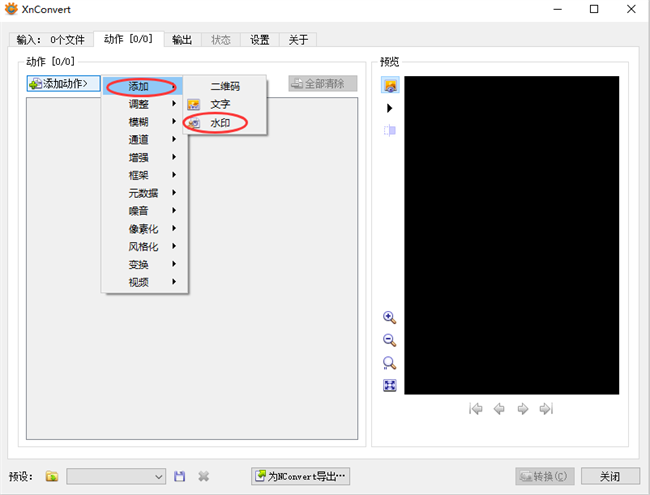Expand the 调整 submenu
The image size is (650, 495).
pos(139,104)
